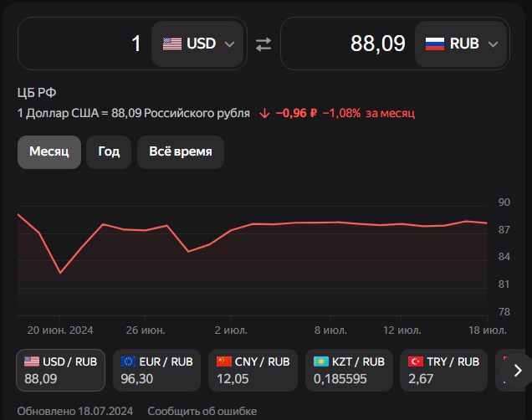Click the swap currencies arrows icon
This screenshot has height=420, width=532.
[263, 44]
